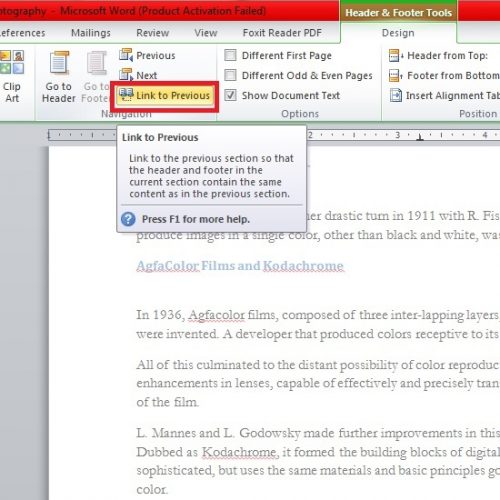
Task: Enable Different Odd & Even Pages
Action: click(x=230, y=75)
